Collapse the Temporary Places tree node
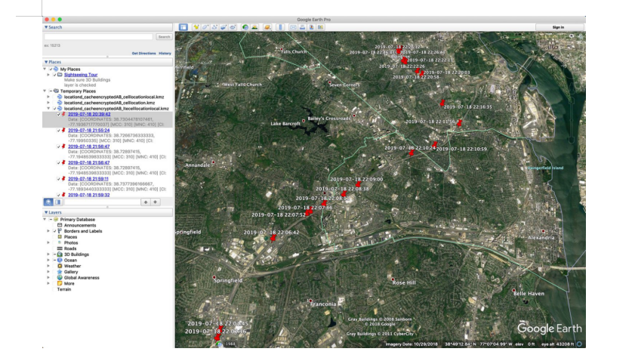This screenshot has width=632, height=364. pos(45,91)
